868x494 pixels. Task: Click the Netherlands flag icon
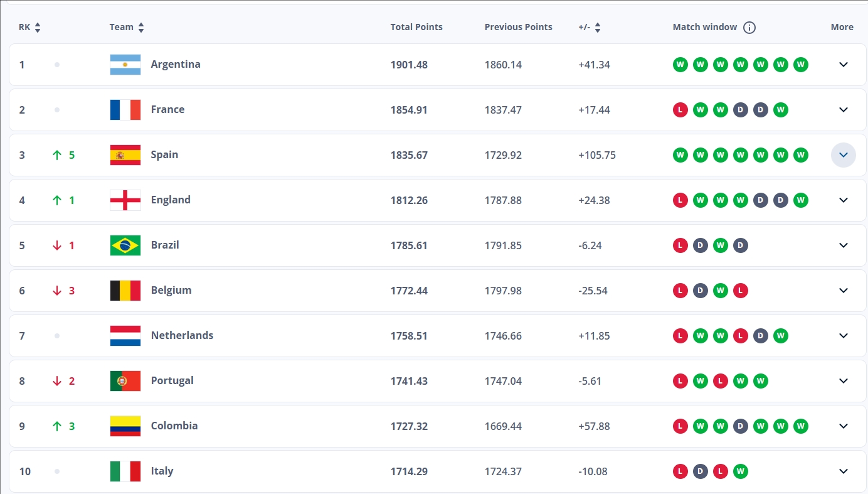[x=125, y=336]
